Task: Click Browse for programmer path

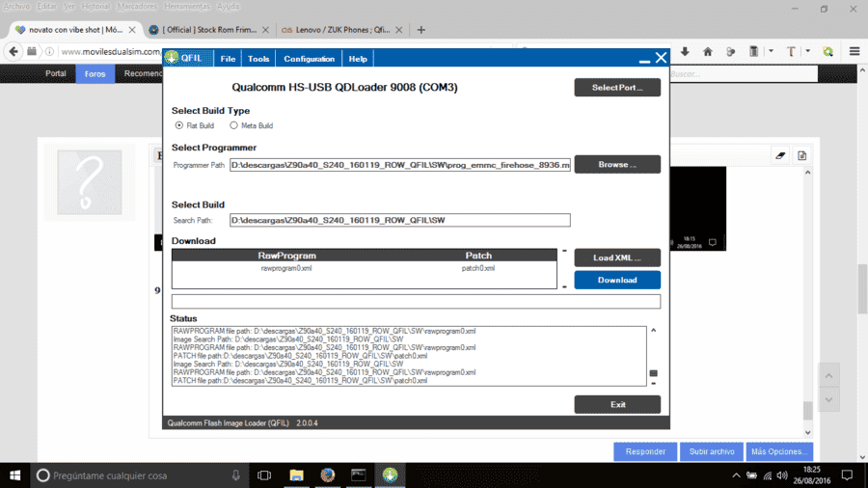Action: (x=617, y=164)
